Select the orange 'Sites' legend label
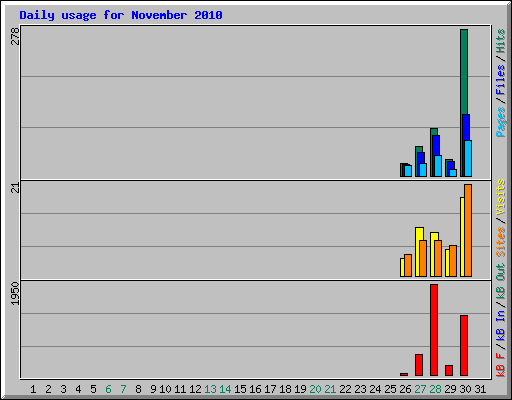 [x=500, y=242]
